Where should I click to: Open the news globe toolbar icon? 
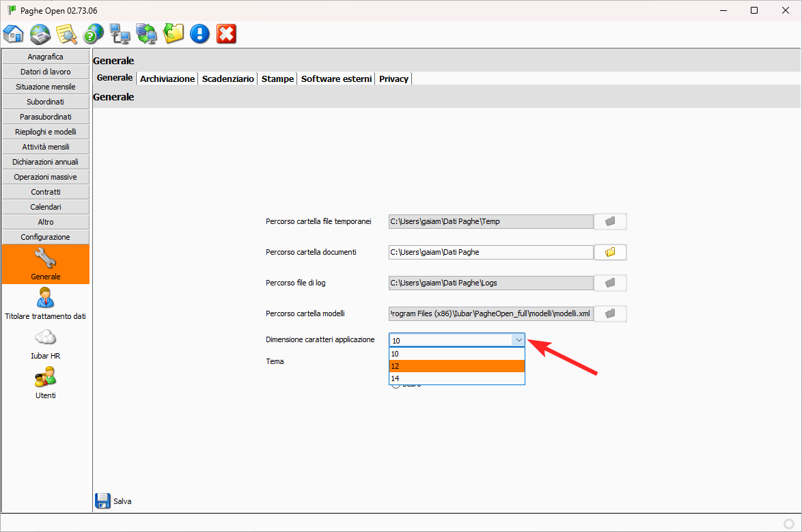(x=40, y=33)
